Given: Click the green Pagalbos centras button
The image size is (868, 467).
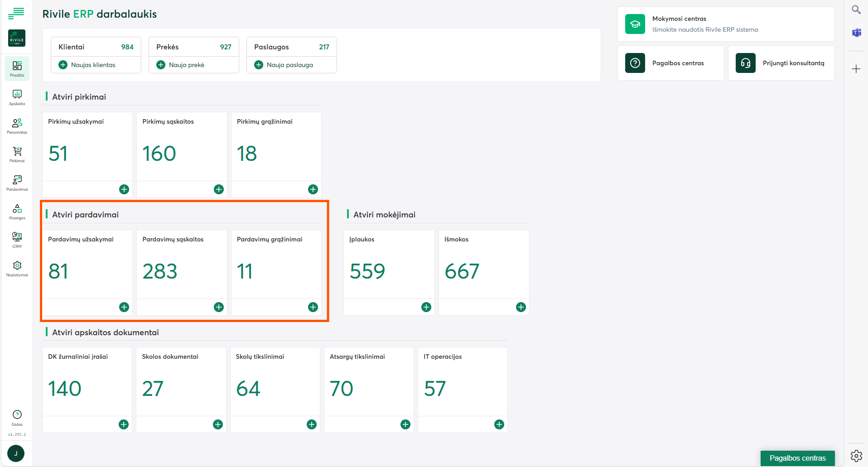Looking at the screenshot, I should (x=797, y=458).
